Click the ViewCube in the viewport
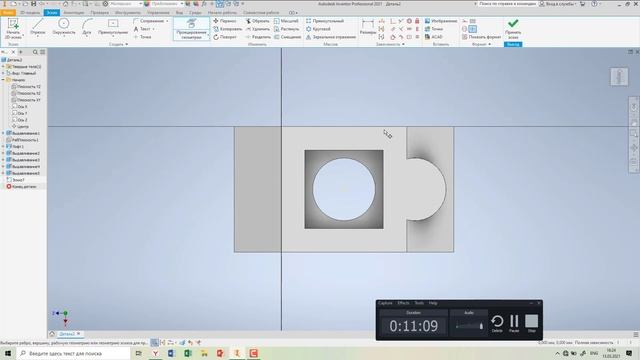This screenshot has height=360, width=640. (619, 77)
